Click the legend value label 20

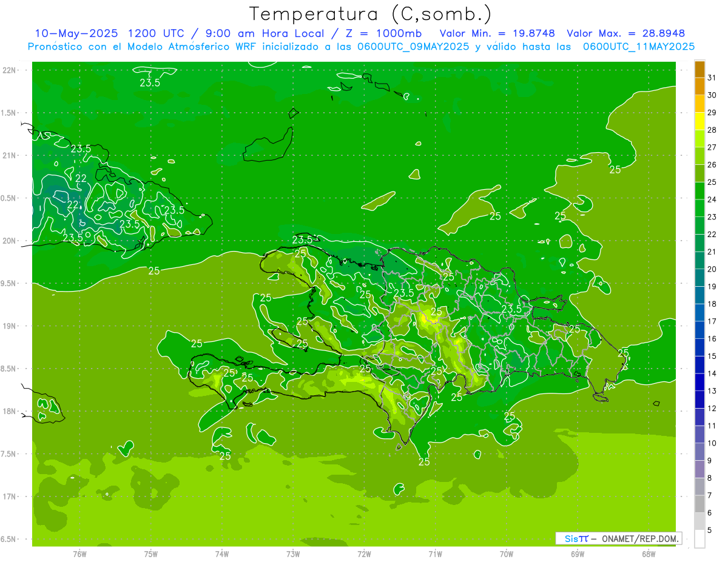(712, 269)
